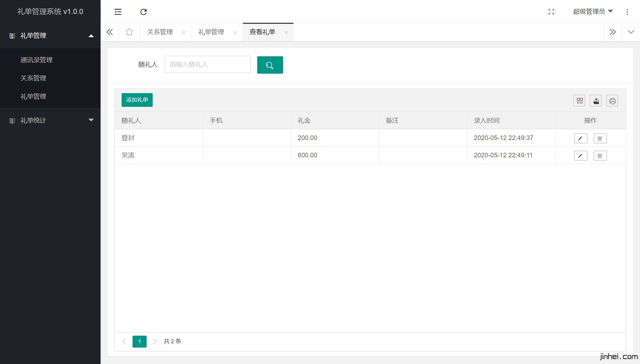This screenshot has height=364, width=640.
Task: Delete the 吴涛 row with trash icon
Action: click(600, 156)
